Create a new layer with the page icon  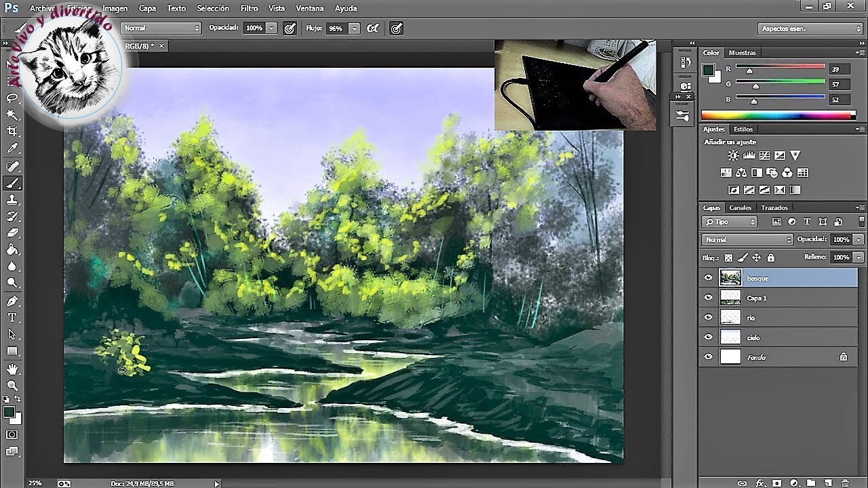click(x=827, y=483)
